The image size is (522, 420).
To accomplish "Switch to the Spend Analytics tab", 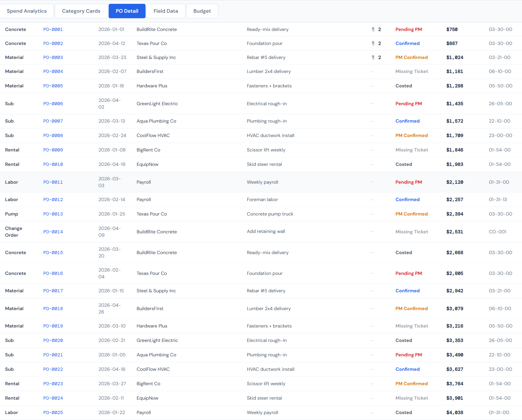I will click(27, 11).
